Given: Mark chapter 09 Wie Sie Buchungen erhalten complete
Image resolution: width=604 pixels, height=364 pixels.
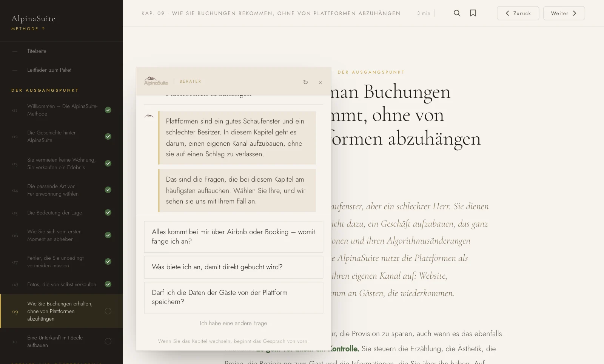Looking at the screenshot, I should pyautogui.click(x=108, y=311).
